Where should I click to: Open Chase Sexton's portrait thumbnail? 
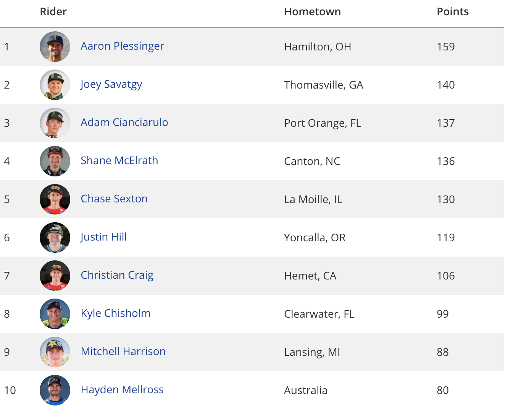click(x=55, y=199)
